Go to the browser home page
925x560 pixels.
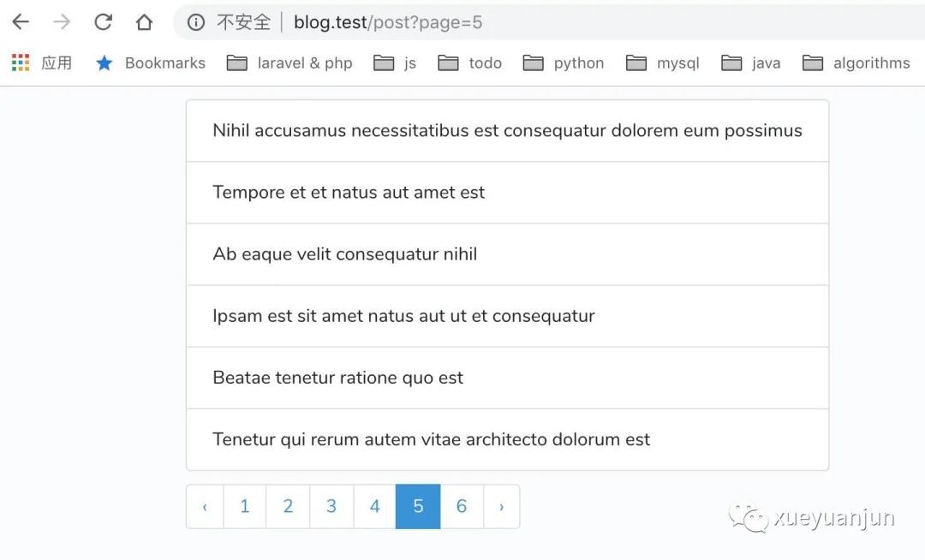(x=144, y=22)
